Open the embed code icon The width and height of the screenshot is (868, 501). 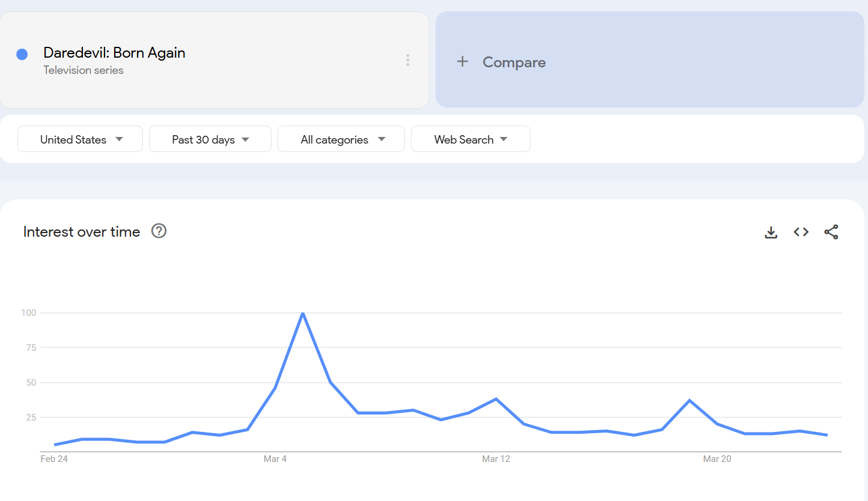(x=801, y=232)
